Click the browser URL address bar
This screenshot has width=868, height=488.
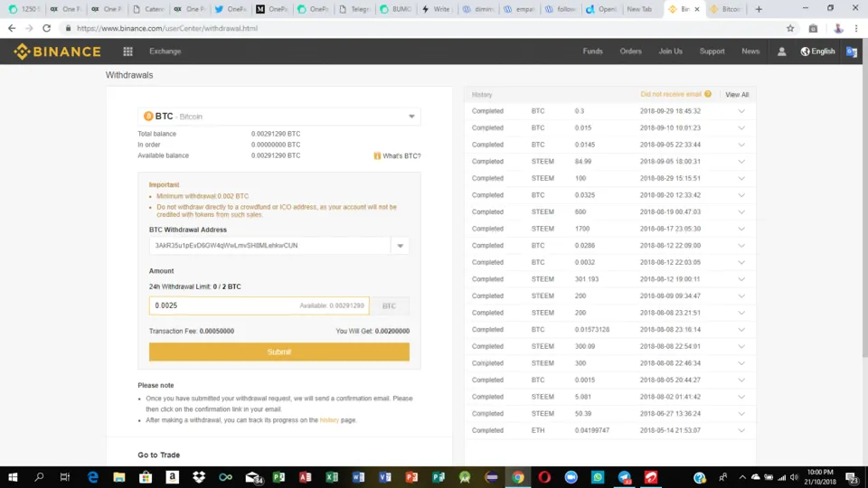pos(420,28)
